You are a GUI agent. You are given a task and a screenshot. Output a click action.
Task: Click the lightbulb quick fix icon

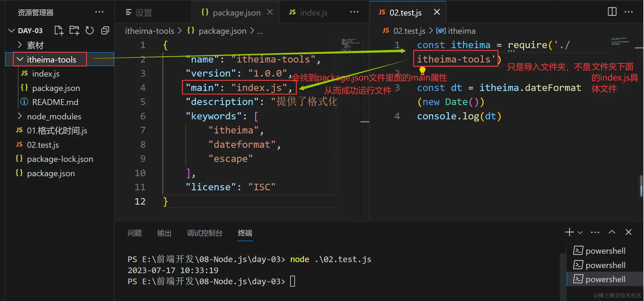point(422,71)
